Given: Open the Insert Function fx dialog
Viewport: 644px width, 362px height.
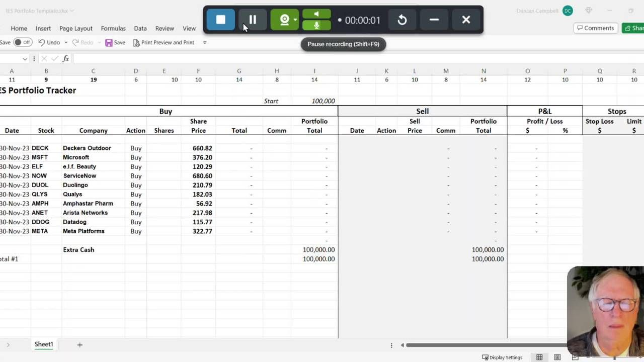Looking at the screenshot, I should (65, 59).
